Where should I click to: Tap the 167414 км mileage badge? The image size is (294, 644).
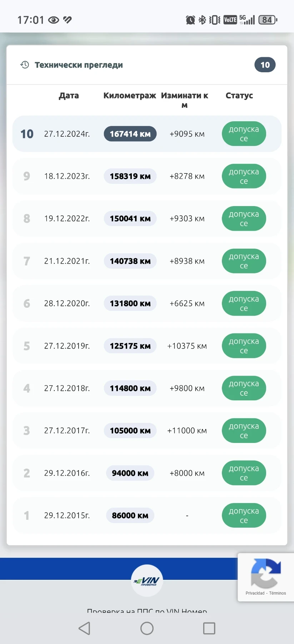(x=130, y=134)
